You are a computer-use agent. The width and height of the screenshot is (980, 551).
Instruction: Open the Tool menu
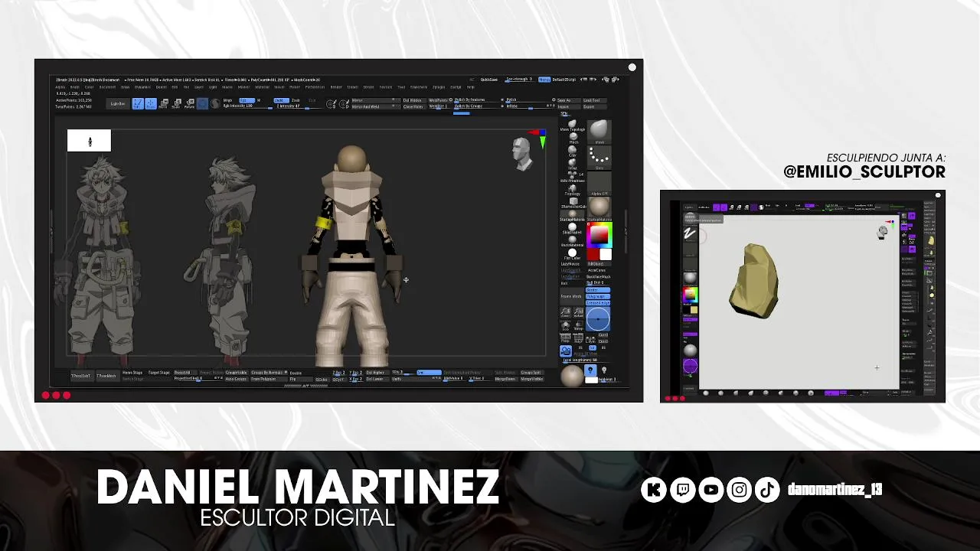[x=401, y=87]
